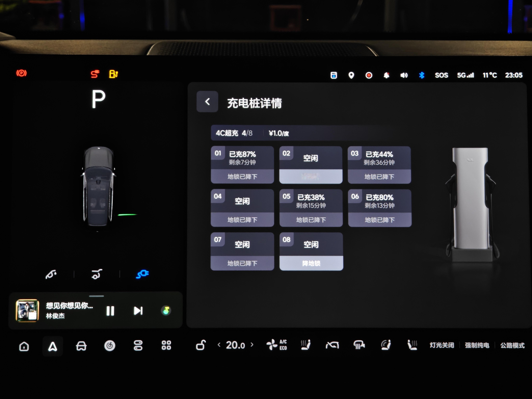Increase temperature with right chevron
Screen dimensions: 532x399
[252, 344]
